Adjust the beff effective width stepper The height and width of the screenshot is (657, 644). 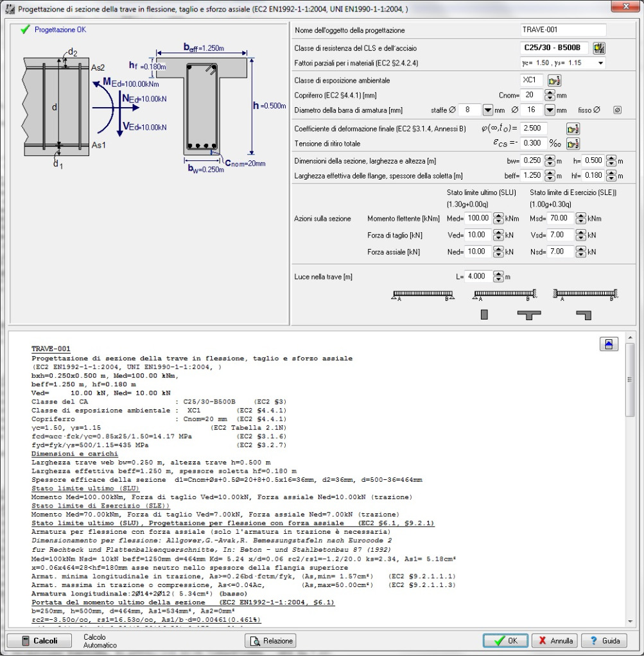click(x=550, y=176)
